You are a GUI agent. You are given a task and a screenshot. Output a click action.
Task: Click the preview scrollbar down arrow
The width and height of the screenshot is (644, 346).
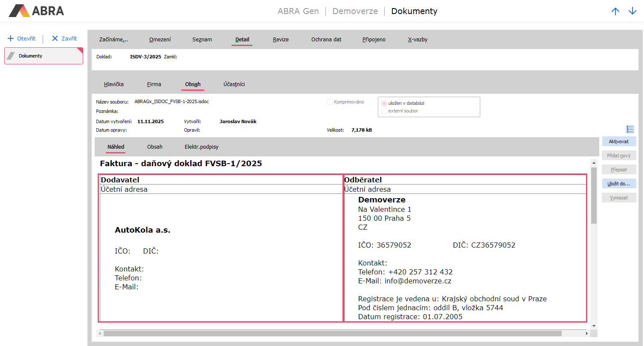pyautogui.click(x=594, y=326)
